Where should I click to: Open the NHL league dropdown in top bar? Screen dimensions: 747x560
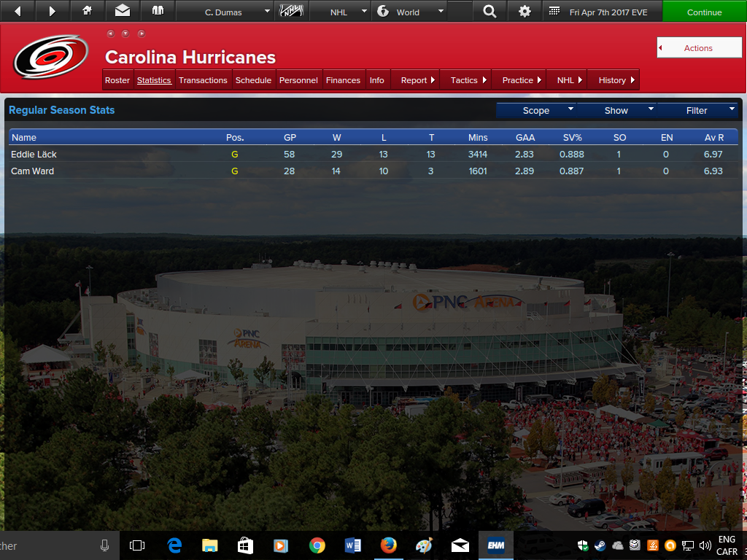[x=339, y=12]
